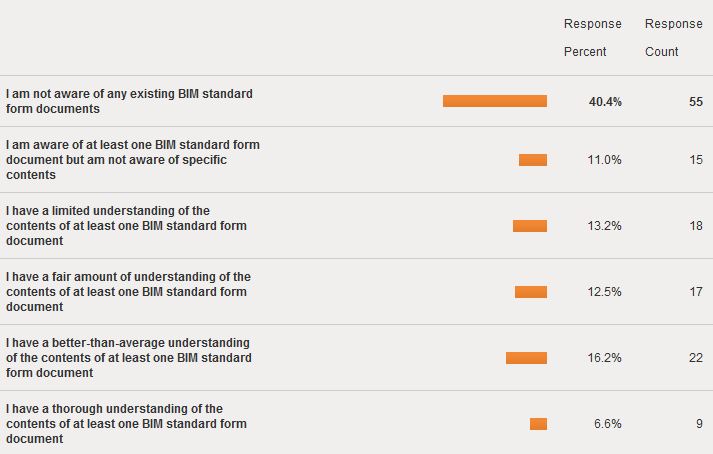
Task: Click the 16.2% percentage value
Action: (x=604, y=358)
